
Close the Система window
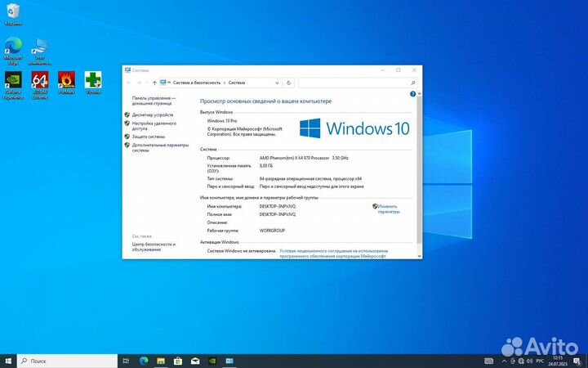[414, 70]
